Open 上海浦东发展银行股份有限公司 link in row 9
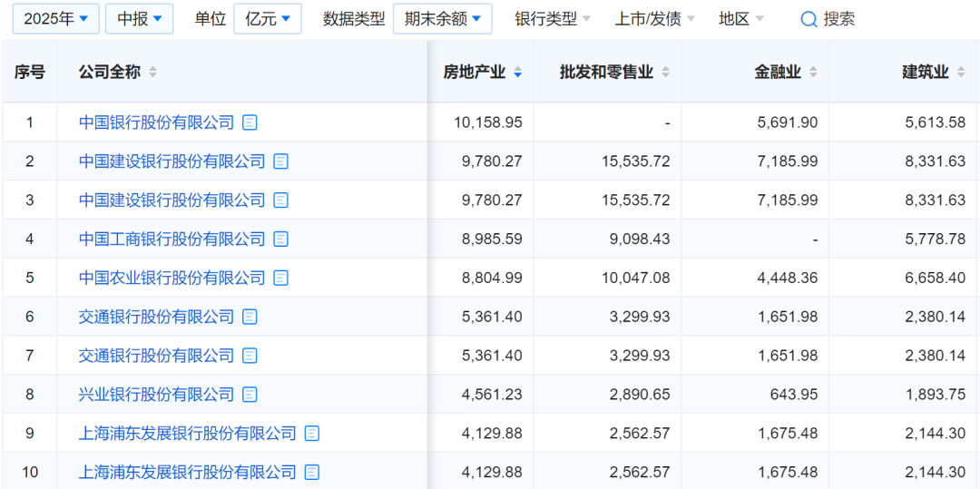The width and height of the screenshot is (980, 489). tap(188, 434)
